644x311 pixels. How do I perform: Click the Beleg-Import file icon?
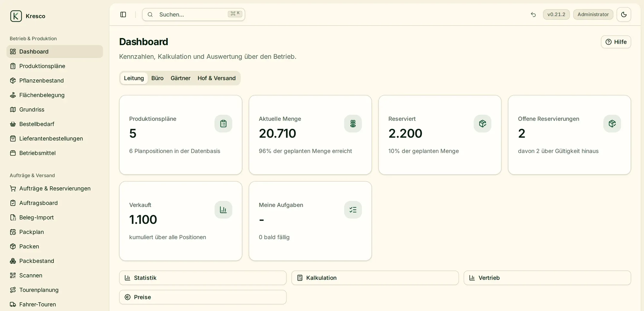tap(13, 217)
